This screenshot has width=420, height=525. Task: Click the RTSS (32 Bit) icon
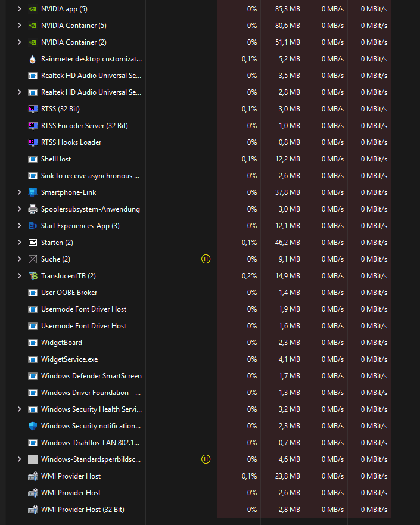click(32, 109)
